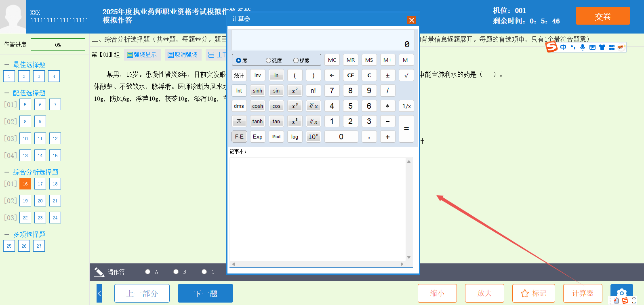The height and width of the screenshot is (305, 644).
Task: Choose answer option A
Action: (x=148, y=272)
